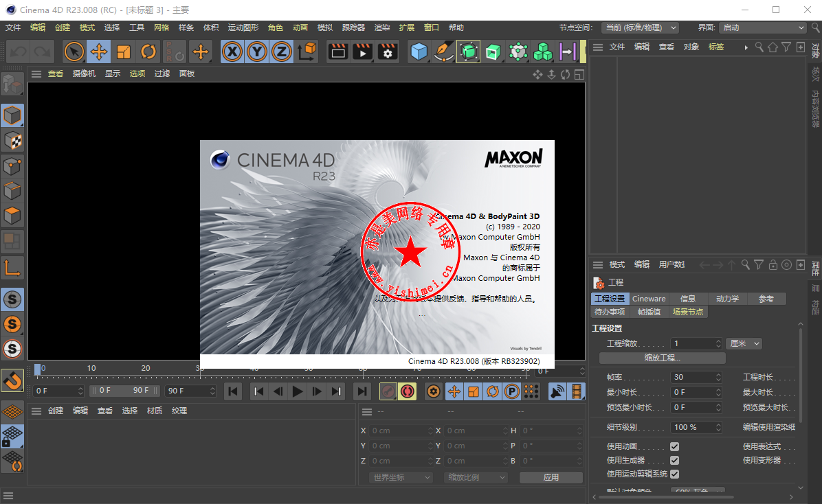Play the animation forward
822x504 pixels.
(297, 391)
